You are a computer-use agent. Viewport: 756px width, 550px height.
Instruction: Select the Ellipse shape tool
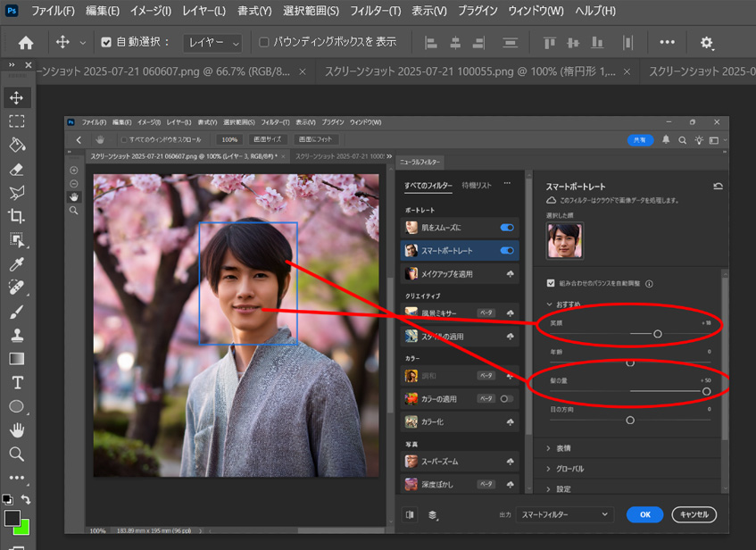(17, 407)
